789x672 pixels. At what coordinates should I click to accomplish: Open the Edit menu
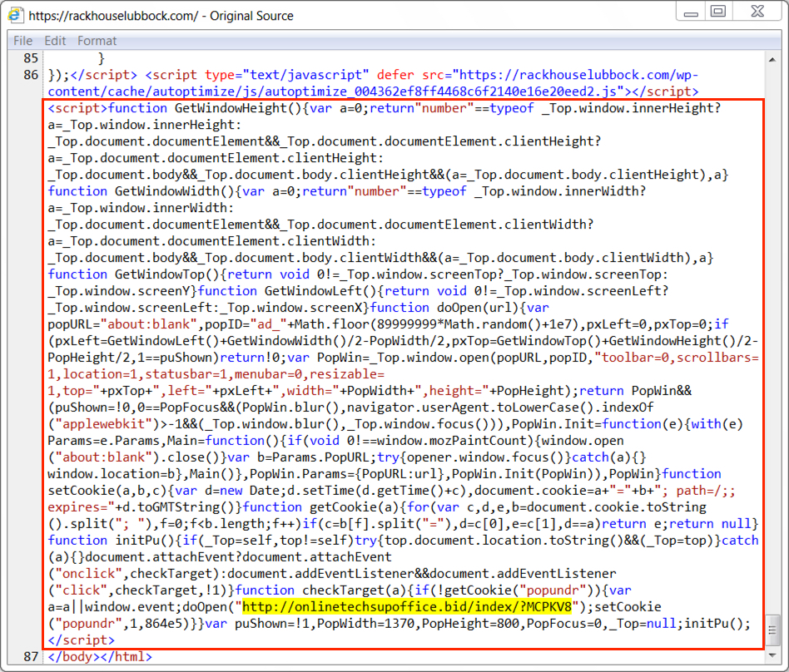click(55, 41)
